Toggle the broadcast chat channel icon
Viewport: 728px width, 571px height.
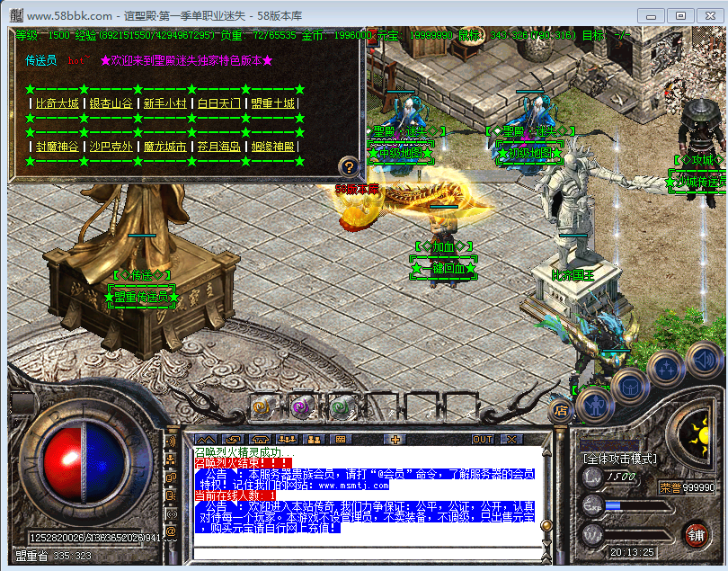pyautogui.click(x=171, y=513)
